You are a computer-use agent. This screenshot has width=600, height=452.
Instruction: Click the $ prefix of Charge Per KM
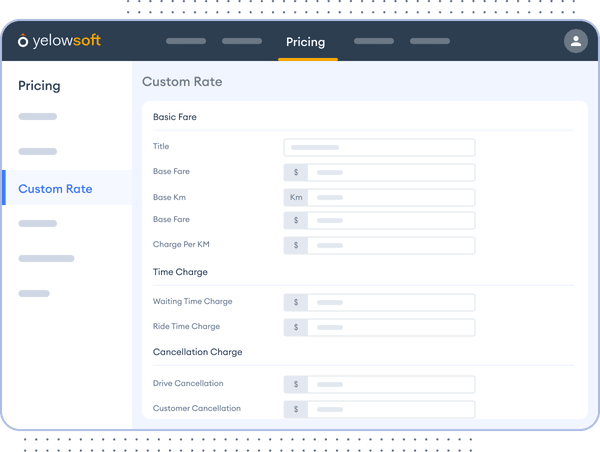[296, 245]
